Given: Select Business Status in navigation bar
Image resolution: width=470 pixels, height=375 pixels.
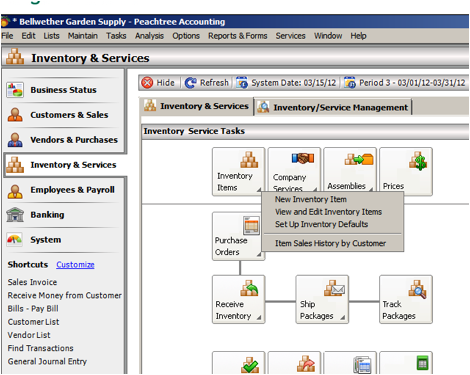Looking at the screenshot, I should [63, 90].
